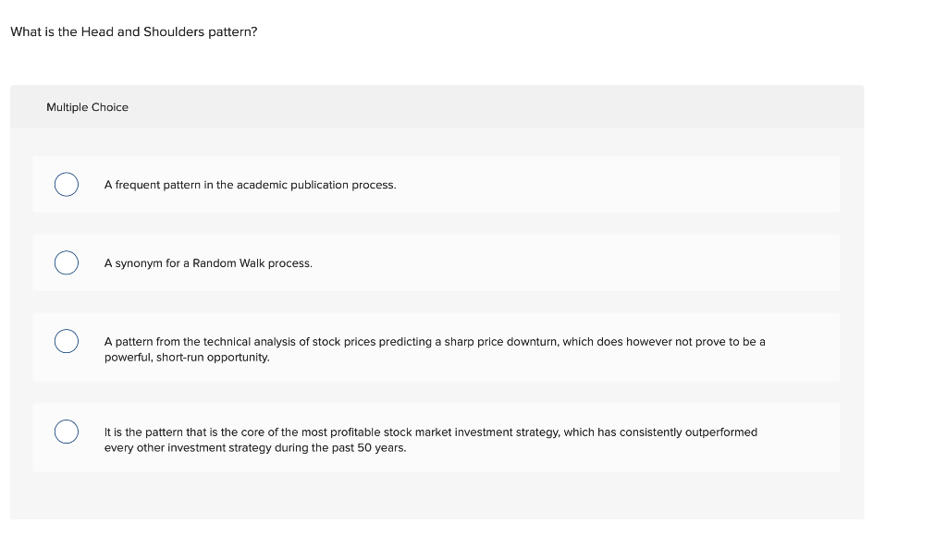
Task: Click answer text 'A synonym for a Random Walk process.'
Action: (208, 263)
